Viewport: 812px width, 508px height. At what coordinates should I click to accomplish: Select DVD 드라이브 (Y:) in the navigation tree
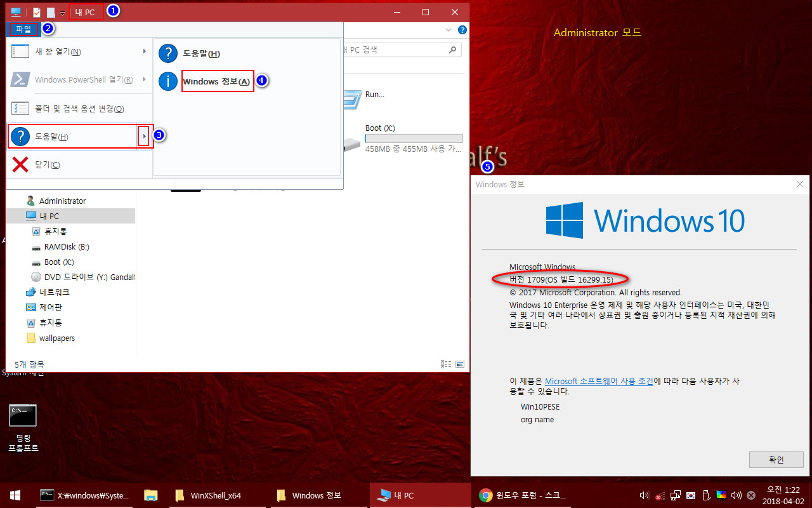[83, 277]
